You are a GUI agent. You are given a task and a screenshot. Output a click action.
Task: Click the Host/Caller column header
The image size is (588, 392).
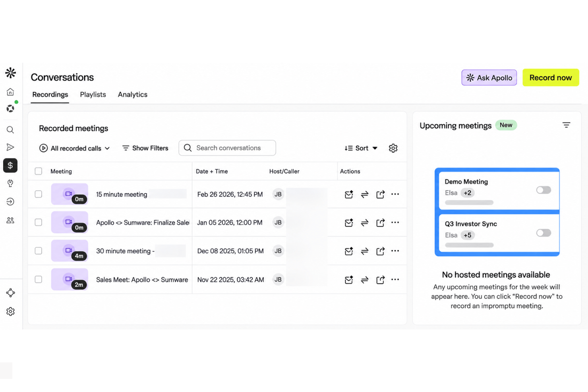click(284, 171)
